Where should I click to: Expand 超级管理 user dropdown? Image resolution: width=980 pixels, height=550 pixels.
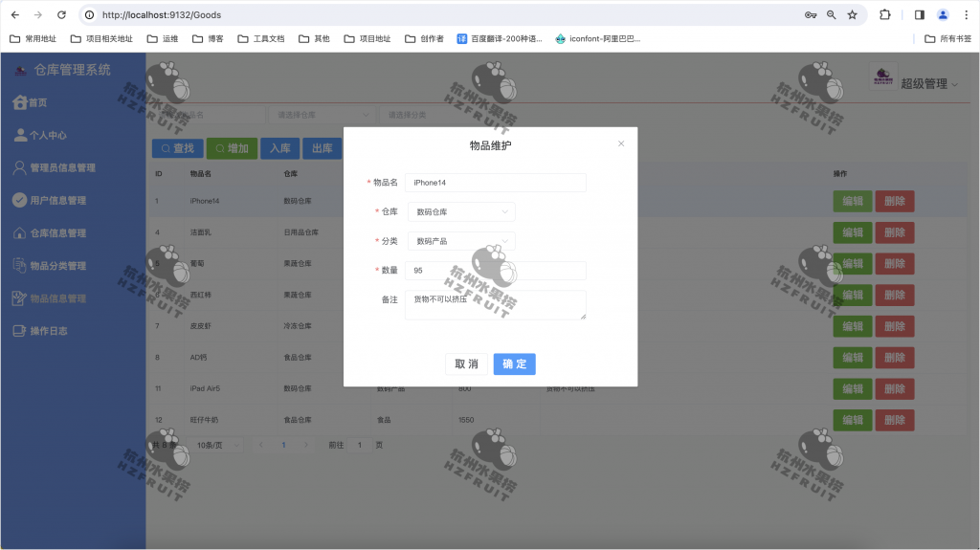929,84
